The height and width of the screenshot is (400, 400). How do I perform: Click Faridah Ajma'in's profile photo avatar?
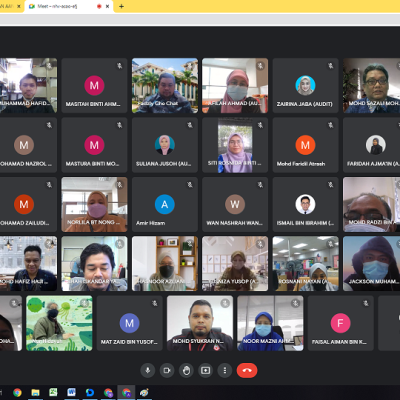point(376,145)
